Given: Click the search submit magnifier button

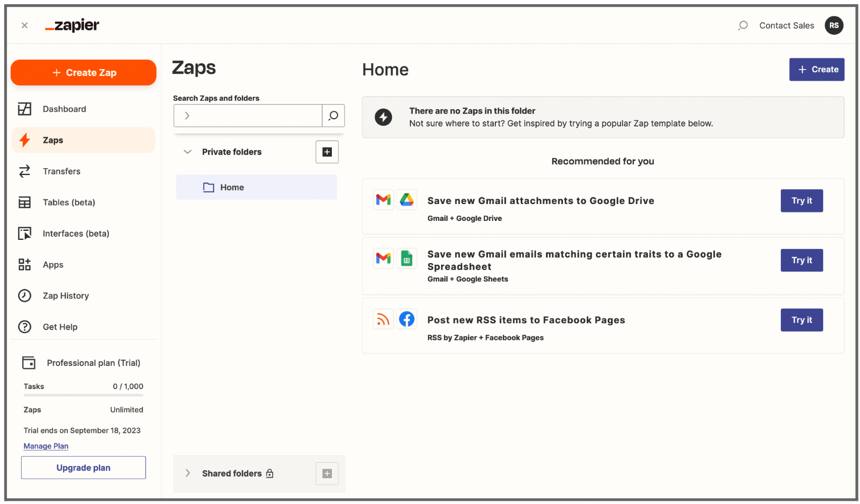Looking at the screenshot, I should pyautogui.click(x=333, y=115).
